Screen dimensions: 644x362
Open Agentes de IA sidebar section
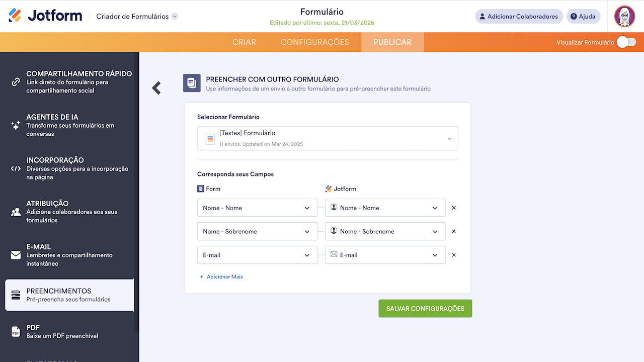[x=69, y=125]
